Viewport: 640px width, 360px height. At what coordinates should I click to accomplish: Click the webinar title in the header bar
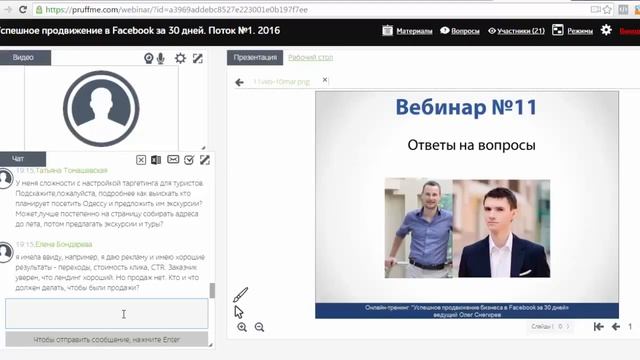pos(140,31)
